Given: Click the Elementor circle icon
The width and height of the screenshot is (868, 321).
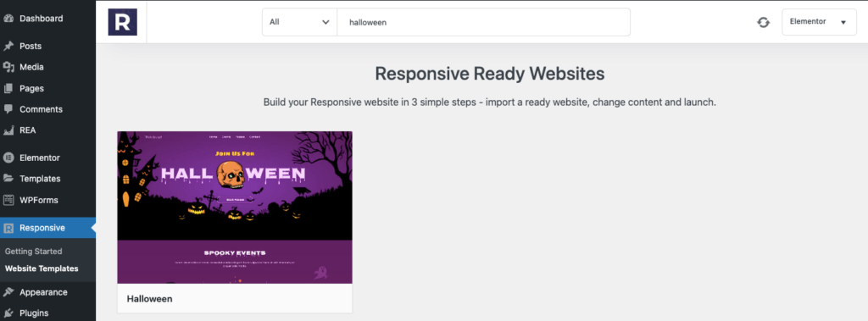Looking at the screenshot, I should pos(8,158).
